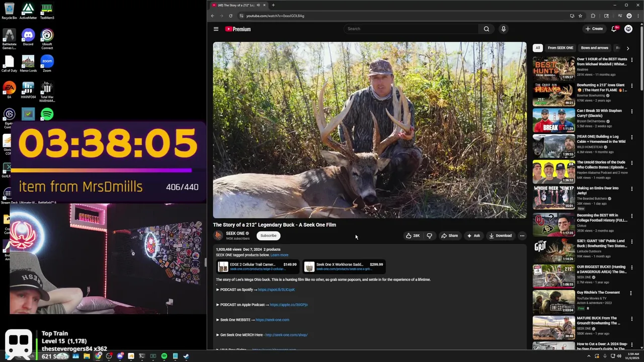The width and height of the screenshot is (644, 362).
Task: Start voice search with microphone icon
Action: (x=503, y=29)
